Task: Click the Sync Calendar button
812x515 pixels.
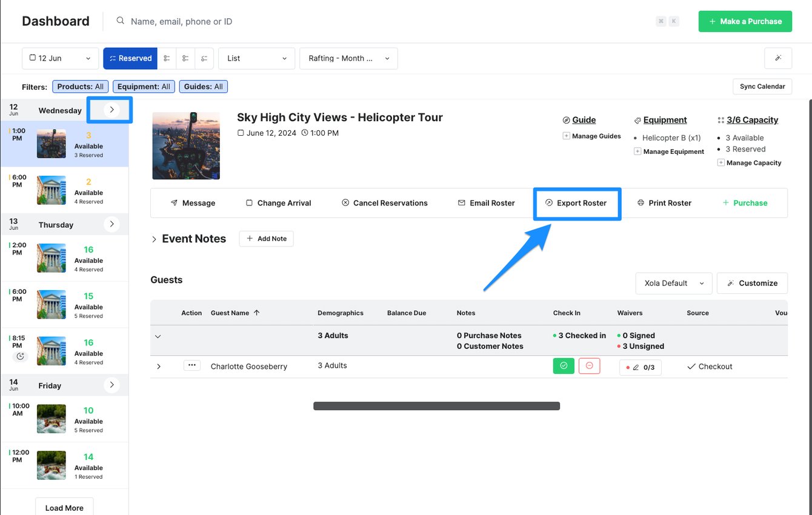Action: [762, 86]
